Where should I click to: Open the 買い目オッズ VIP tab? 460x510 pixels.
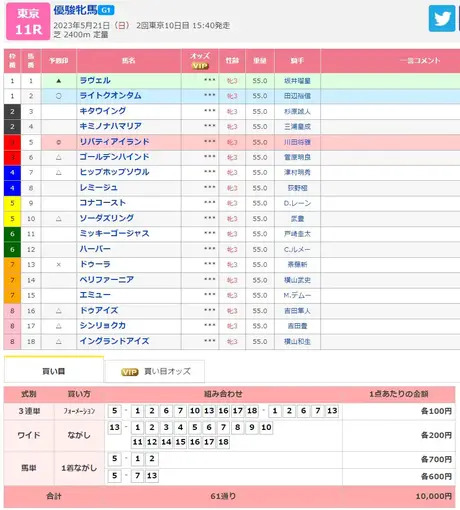155,371
